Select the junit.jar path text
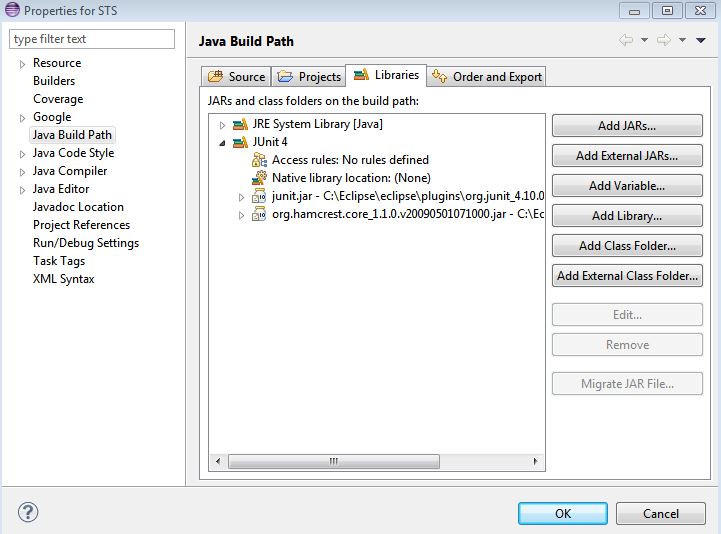721x534 pixels. point(408,195)
